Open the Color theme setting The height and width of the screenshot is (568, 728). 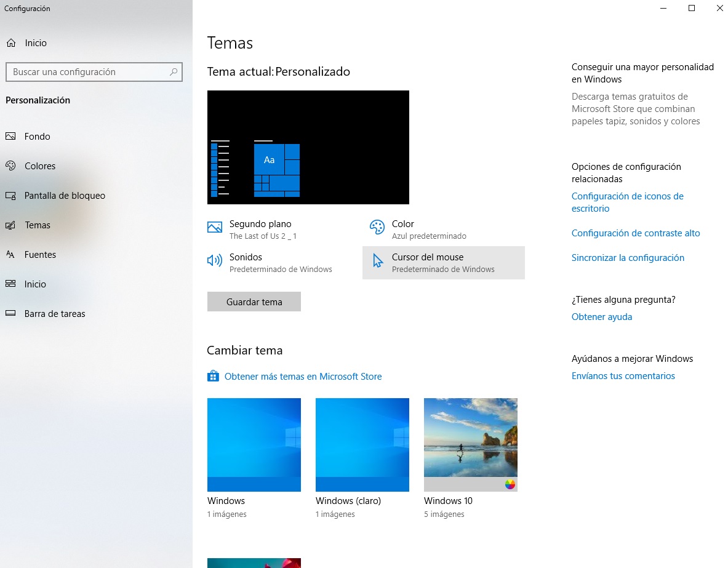click(402, 230)
